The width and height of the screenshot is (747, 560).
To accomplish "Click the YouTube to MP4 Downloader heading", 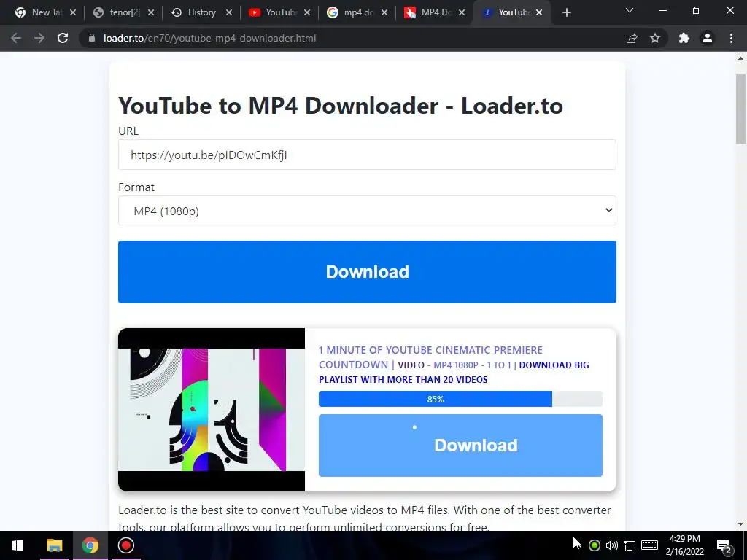I will [x=341, y=106].
